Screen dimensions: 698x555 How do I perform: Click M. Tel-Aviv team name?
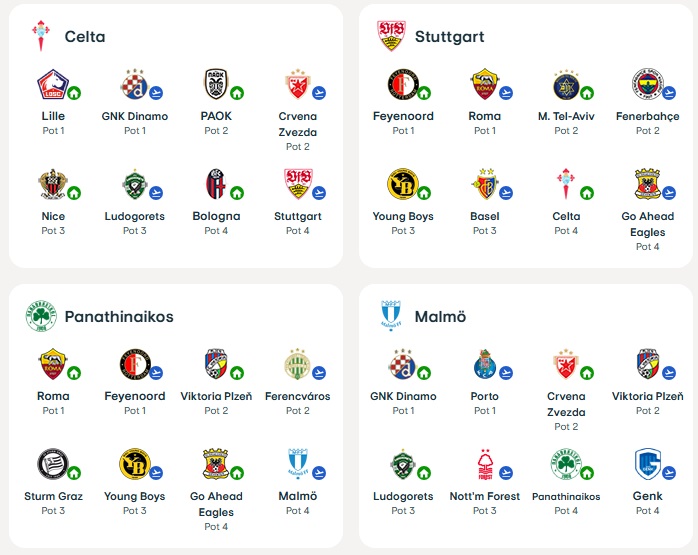tap(566, 116)
